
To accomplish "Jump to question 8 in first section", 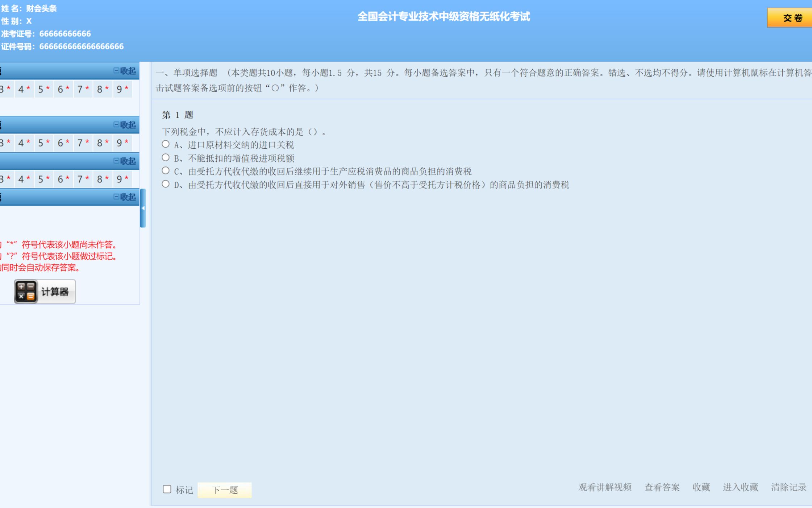I will pyautogui.click(x=103, y=89).
